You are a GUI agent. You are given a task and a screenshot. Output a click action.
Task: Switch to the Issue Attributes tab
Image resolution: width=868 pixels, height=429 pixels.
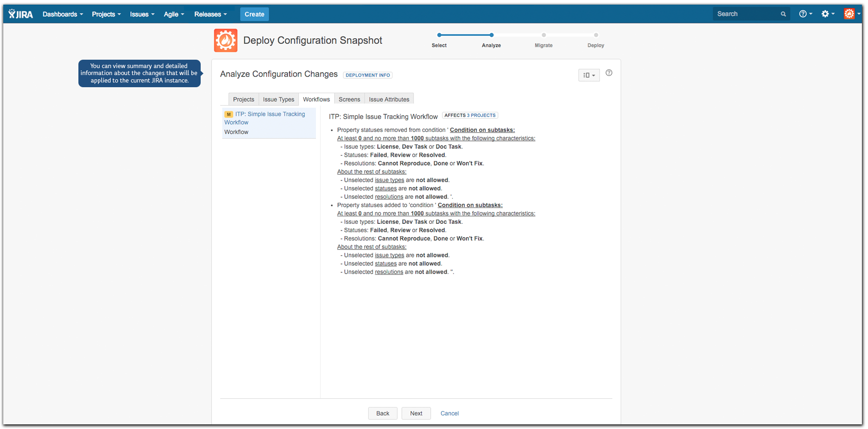click(389, 99)
